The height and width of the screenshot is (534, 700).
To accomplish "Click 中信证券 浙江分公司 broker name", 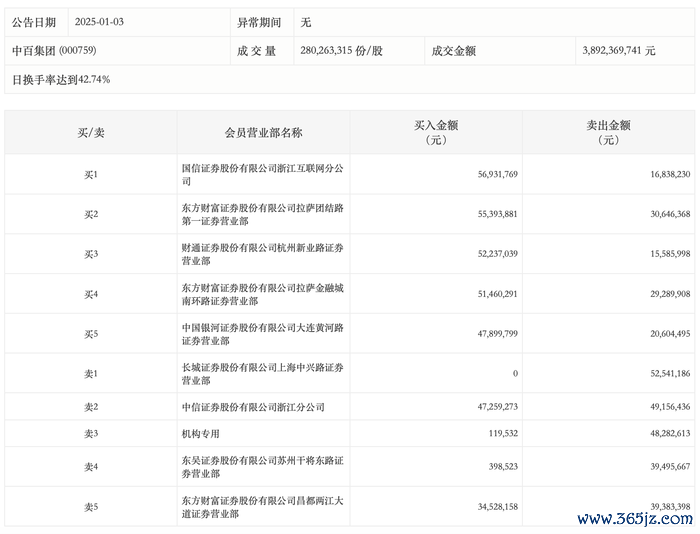I will tap(253, 407).
